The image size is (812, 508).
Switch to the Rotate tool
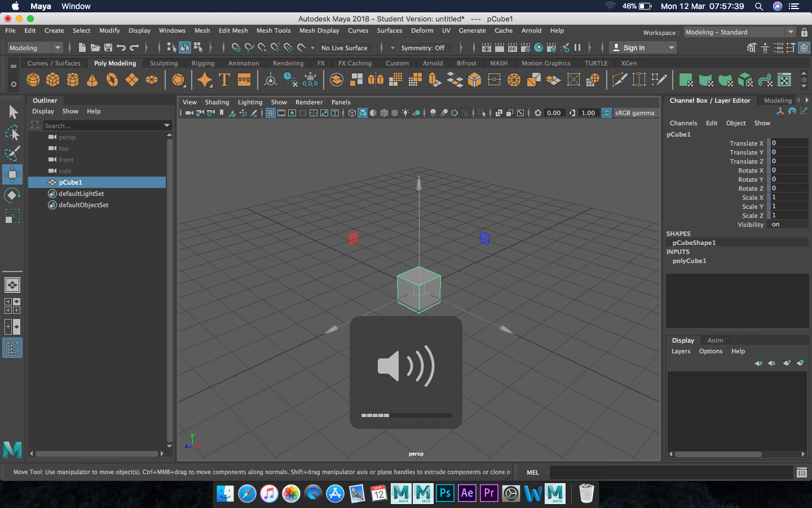(12, 195)
